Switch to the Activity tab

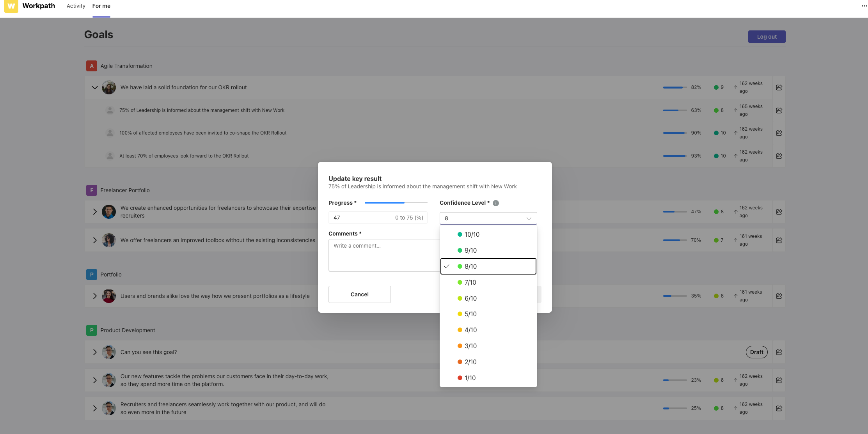[76, 6]
